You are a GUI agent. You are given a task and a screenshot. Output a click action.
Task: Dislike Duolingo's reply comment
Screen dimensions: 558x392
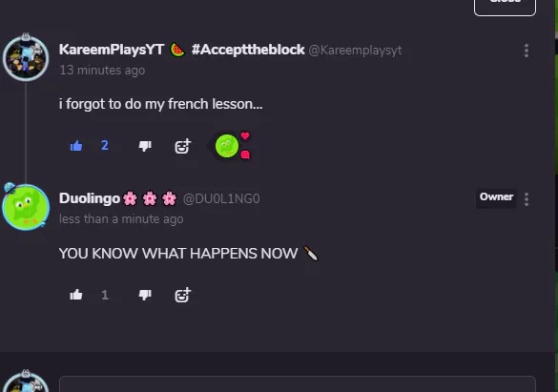[x=145, y=295]
